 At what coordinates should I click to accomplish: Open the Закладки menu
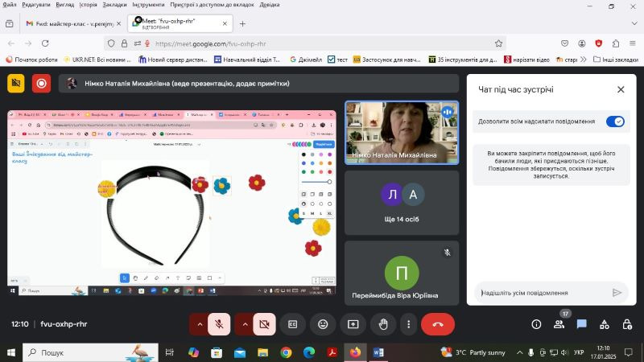point(114,5)
